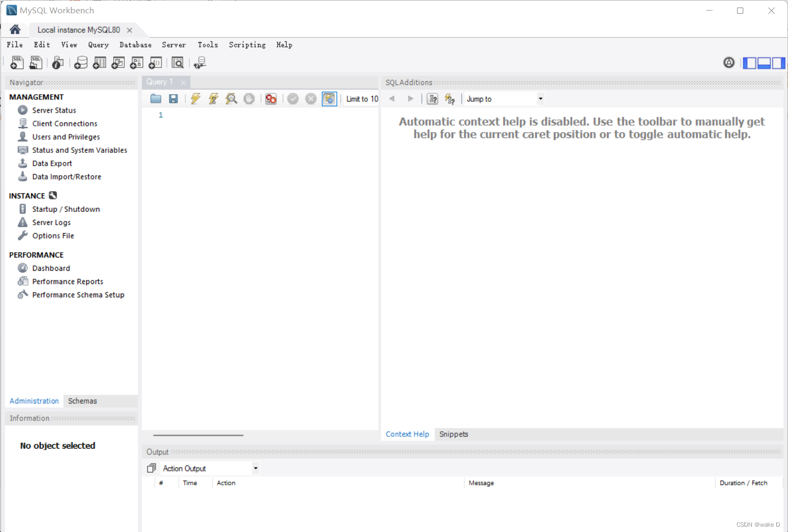The image size is (788, 532).
Task: Open the Limit to rows dropdown
Action: tap(362, 99)
